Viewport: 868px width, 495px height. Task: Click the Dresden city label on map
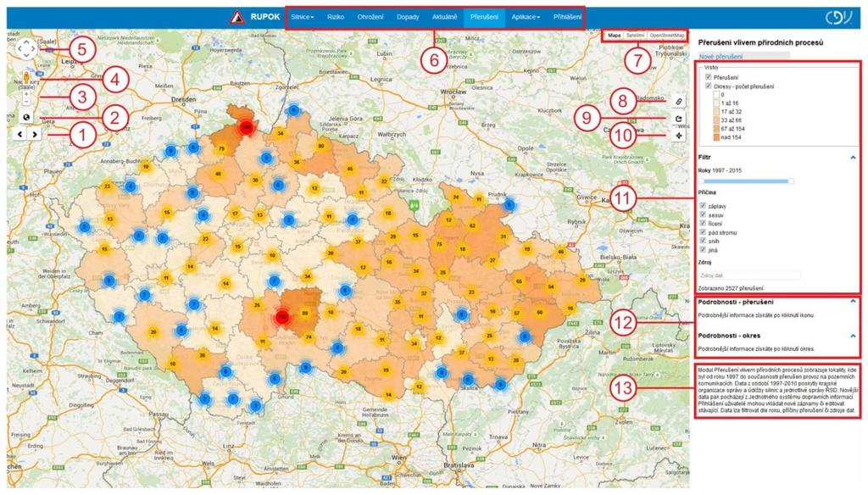tap(183, 100)
